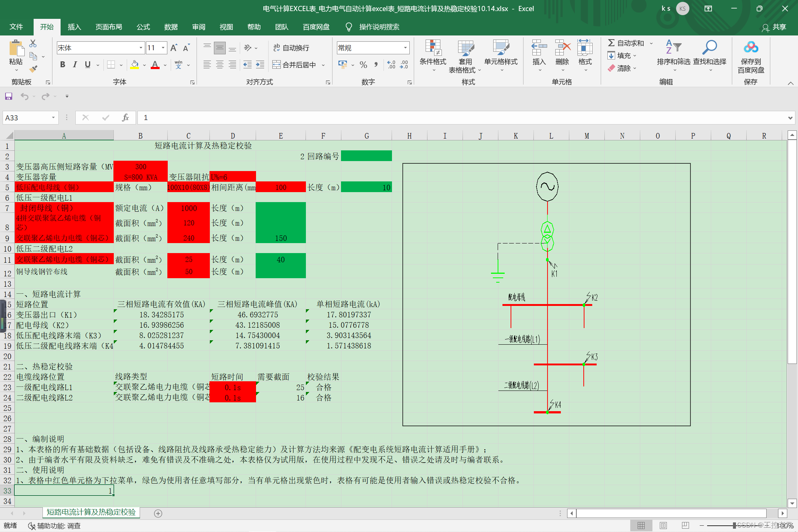Click the Insert Function fx icon

pos(125,117)
